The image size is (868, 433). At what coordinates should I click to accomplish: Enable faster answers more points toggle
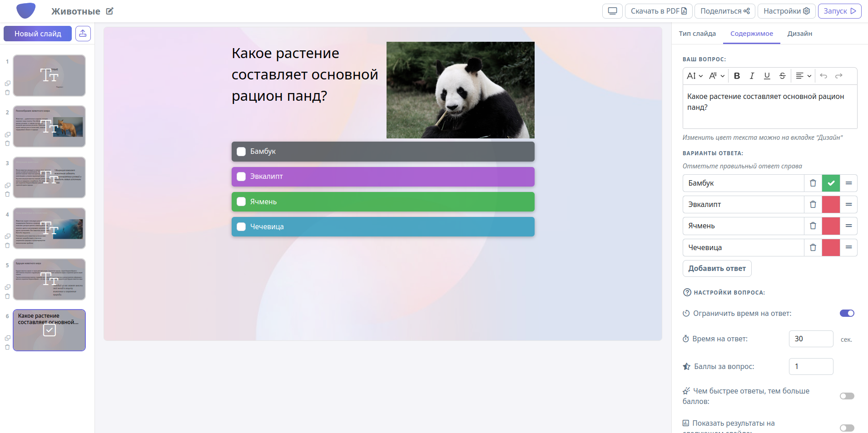(x=847, y=396)
